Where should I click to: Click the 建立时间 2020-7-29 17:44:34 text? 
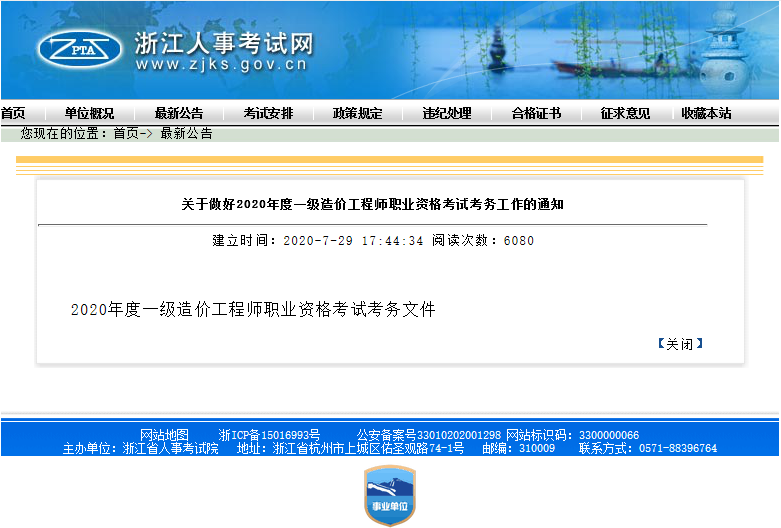[x=318, y=241]
